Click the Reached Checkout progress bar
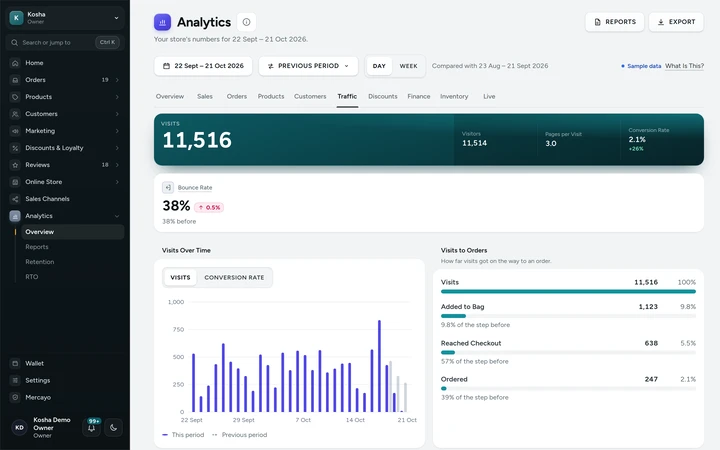Image resolution: width=720 pixels, height=450 pixels. coord(568,353)
